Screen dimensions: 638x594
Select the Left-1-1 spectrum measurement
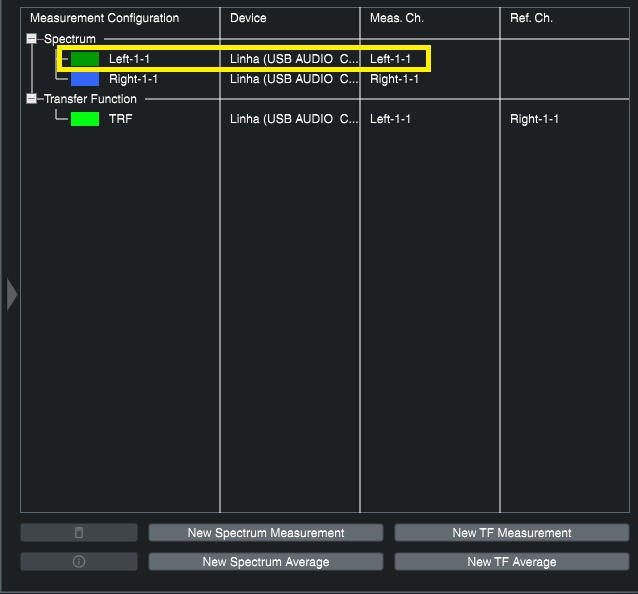(x=129, y=59)
